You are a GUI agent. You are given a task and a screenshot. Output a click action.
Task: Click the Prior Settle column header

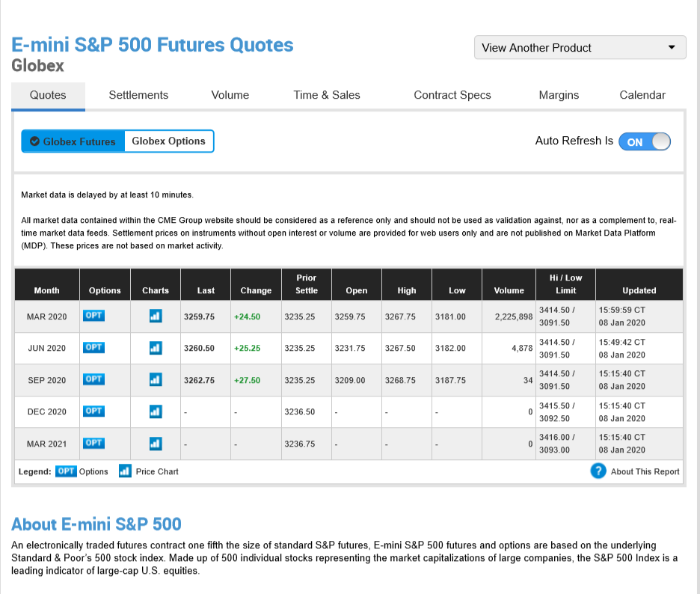click(x=307, y=284)
